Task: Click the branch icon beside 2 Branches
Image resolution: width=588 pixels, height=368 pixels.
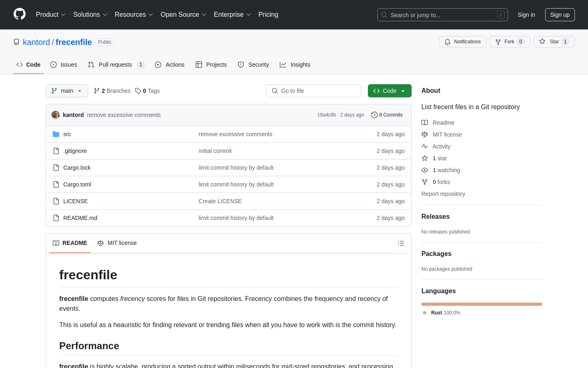Action: (x=97, y=91)
